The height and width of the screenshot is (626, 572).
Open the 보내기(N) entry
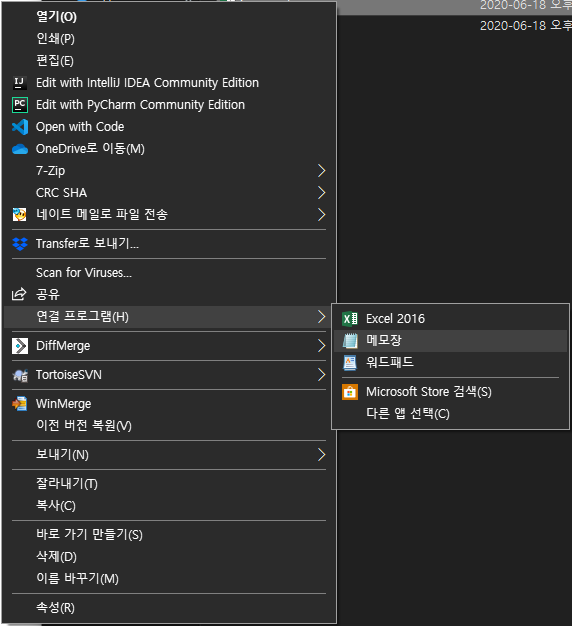point(169,455)
